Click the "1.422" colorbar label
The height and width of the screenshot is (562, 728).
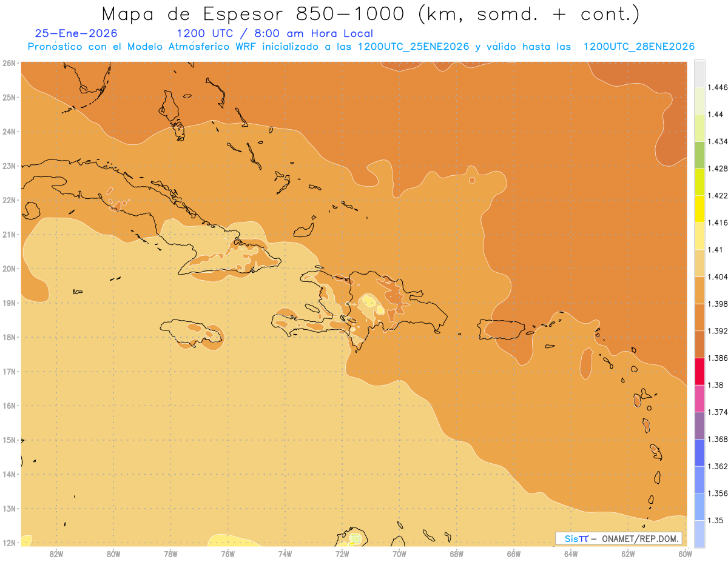tap(718, 195)
